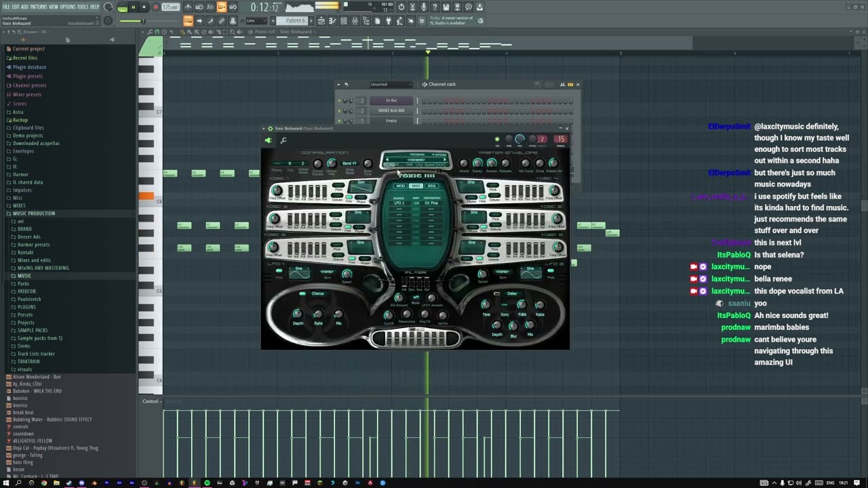Viewport: 868px width, 488px height.
Task: Select the Kontakt folder in browser
Action: point(25,252)
